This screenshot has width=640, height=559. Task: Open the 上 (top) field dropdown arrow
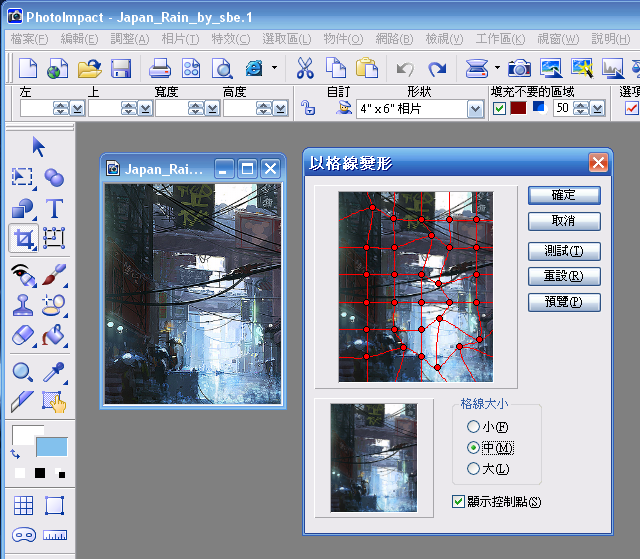(146, 109)
